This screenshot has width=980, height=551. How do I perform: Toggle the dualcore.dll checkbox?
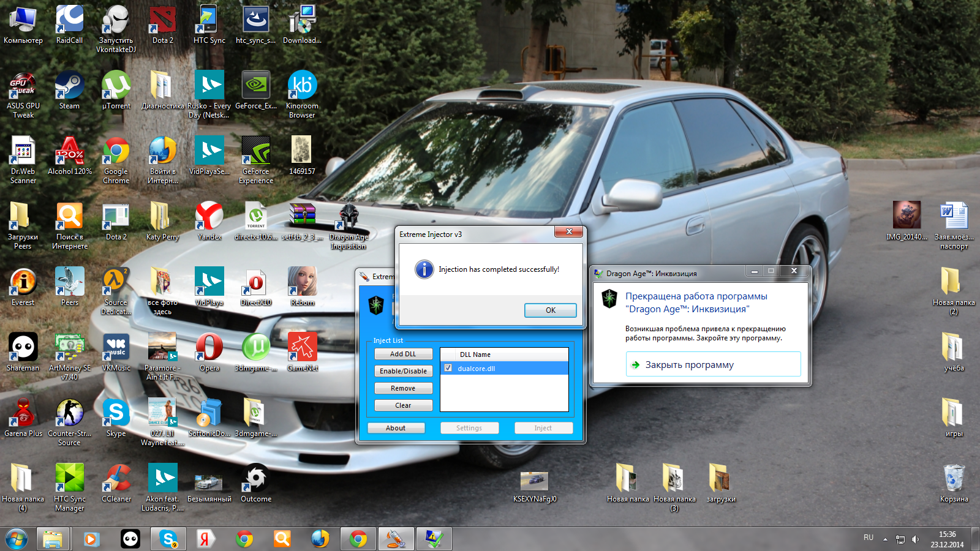pyautogui.click(x=448, y=368)
